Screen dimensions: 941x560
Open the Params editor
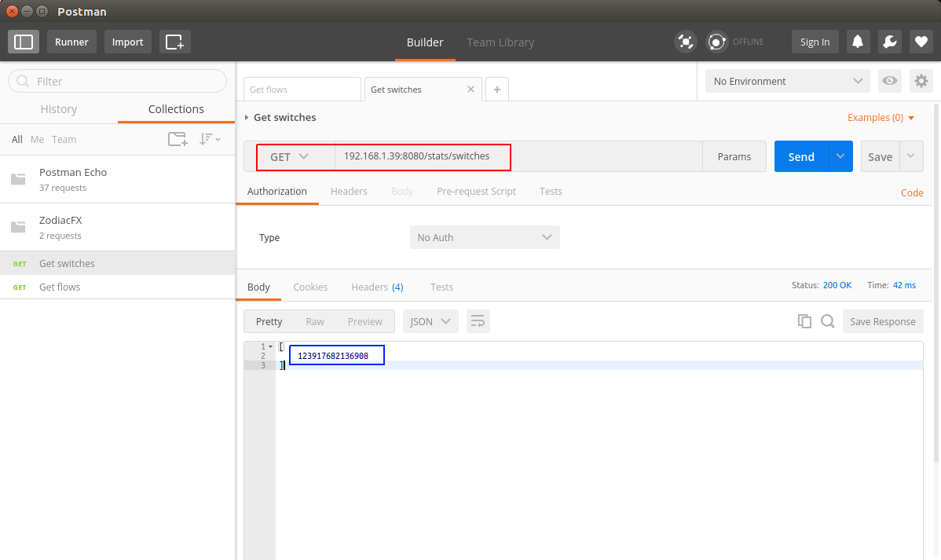(734, 156)
